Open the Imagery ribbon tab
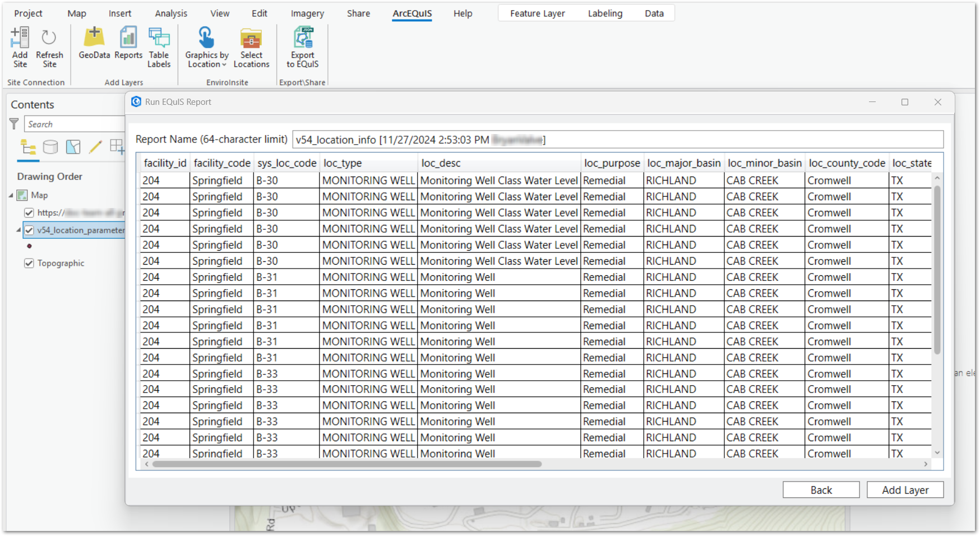Viewport: 980px width, 536px height. pos(307,13)
